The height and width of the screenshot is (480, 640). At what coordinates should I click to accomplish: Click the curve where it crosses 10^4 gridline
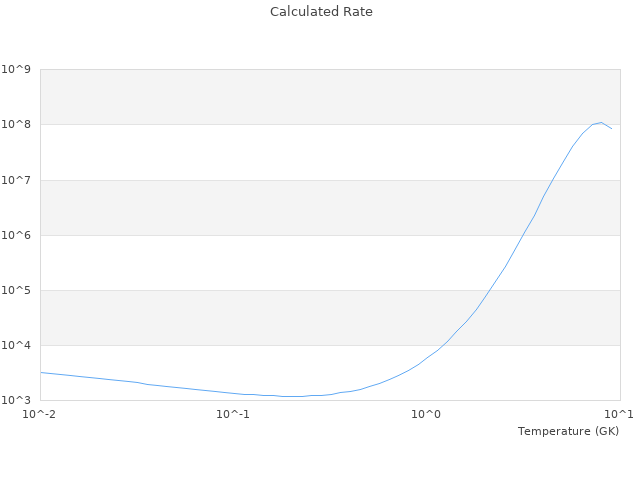click(447, 345)
